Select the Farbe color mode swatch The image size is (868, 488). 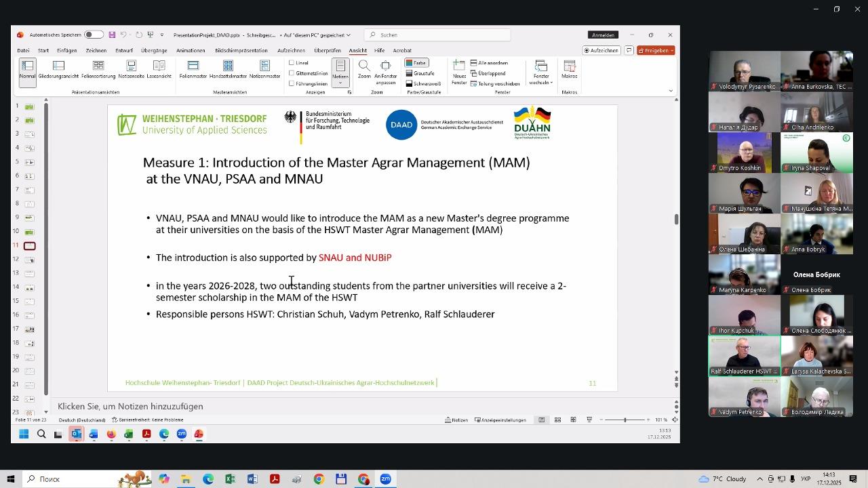click(x=416, y=63)
